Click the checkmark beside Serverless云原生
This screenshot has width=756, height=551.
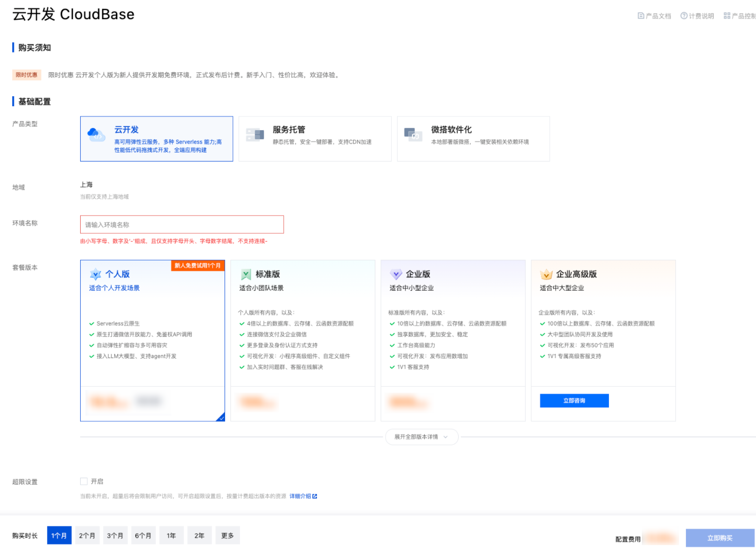coord(92,324)
